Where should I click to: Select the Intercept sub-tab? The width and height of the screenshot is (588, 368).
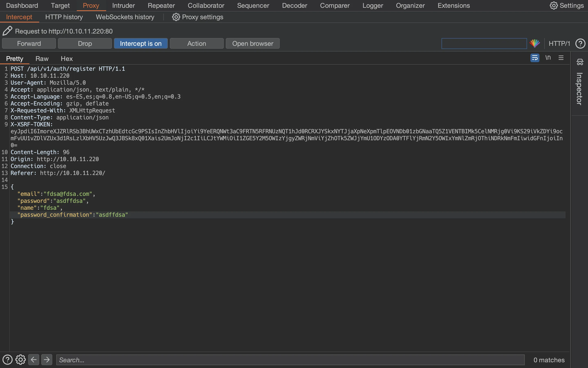pyautogui.click(x=19, y=17)
